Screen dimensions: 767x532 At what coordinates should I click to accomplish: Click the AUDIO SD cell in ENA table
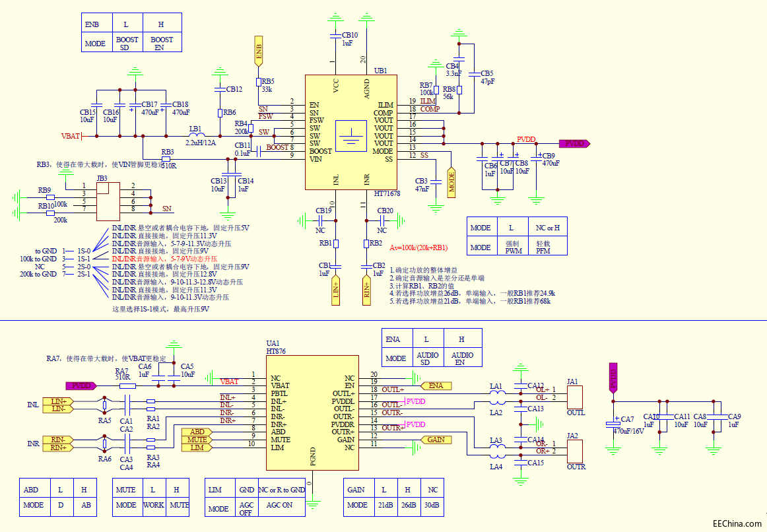coord(428,358)
